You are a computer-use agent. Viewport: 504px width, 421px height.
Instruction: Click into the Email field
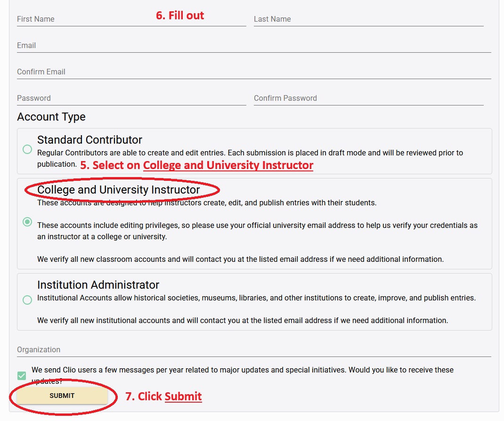254,46
